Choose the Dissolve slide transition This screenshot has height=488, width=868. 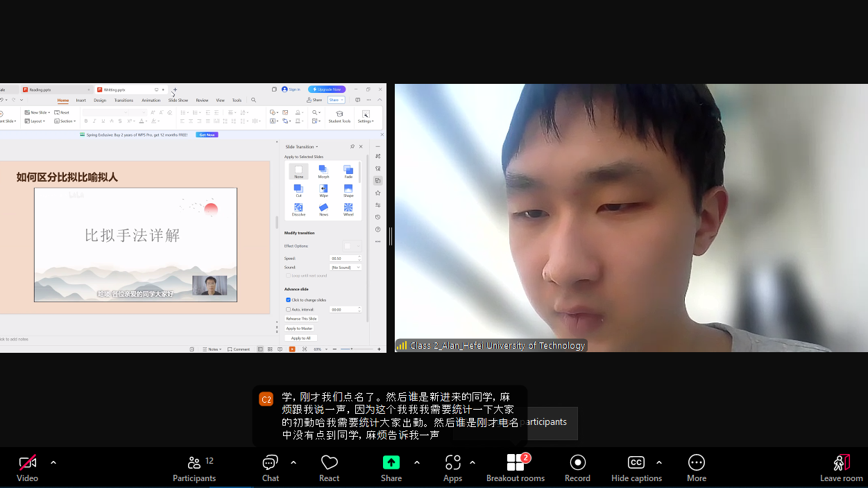[298, 209]
